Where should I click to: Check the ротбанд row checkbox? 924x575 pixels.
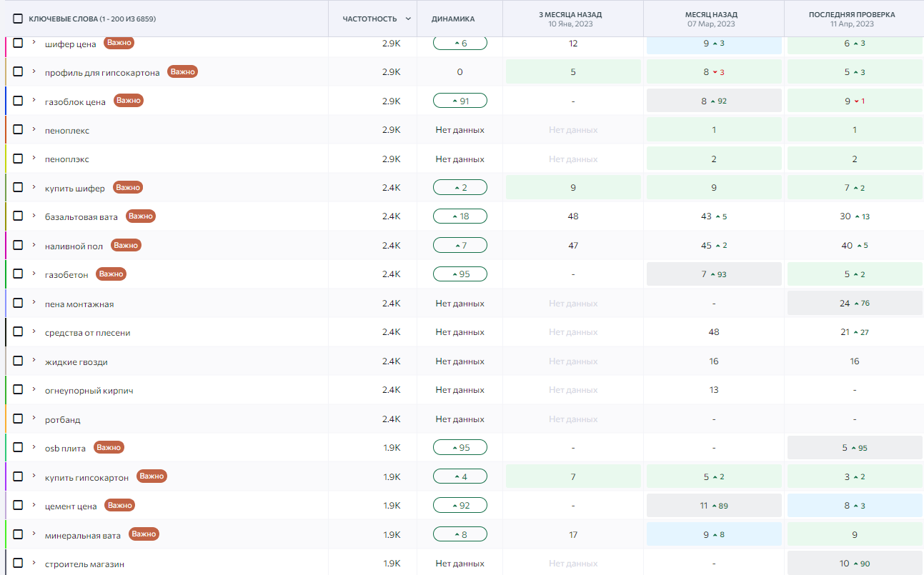(18, 419)
